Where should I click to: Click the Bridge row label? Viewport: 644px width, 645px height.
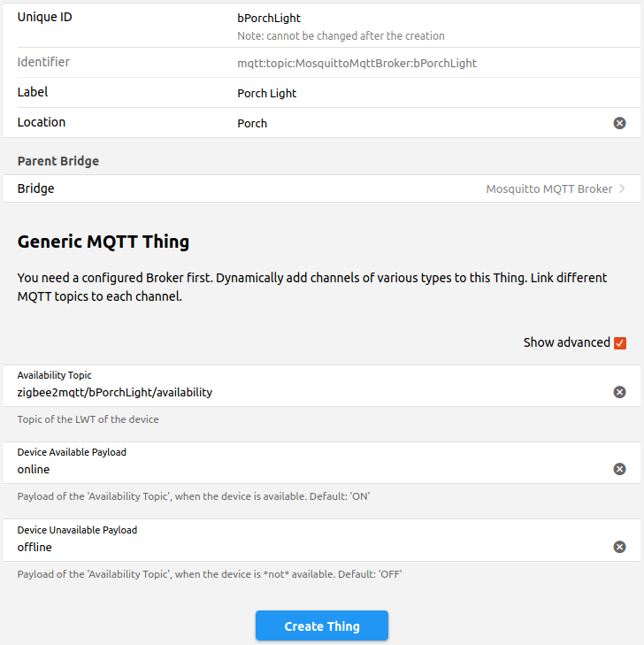[x=35, y=188]
